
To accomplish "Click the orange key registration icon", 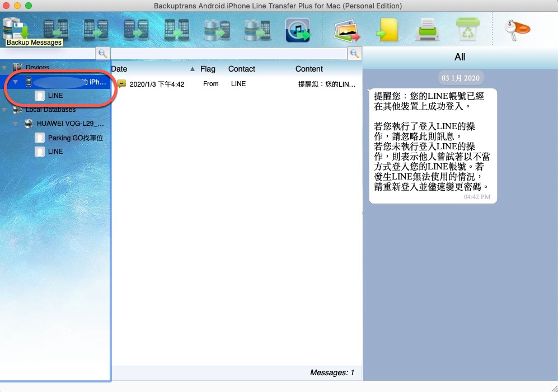I will [x=517, y=30].
